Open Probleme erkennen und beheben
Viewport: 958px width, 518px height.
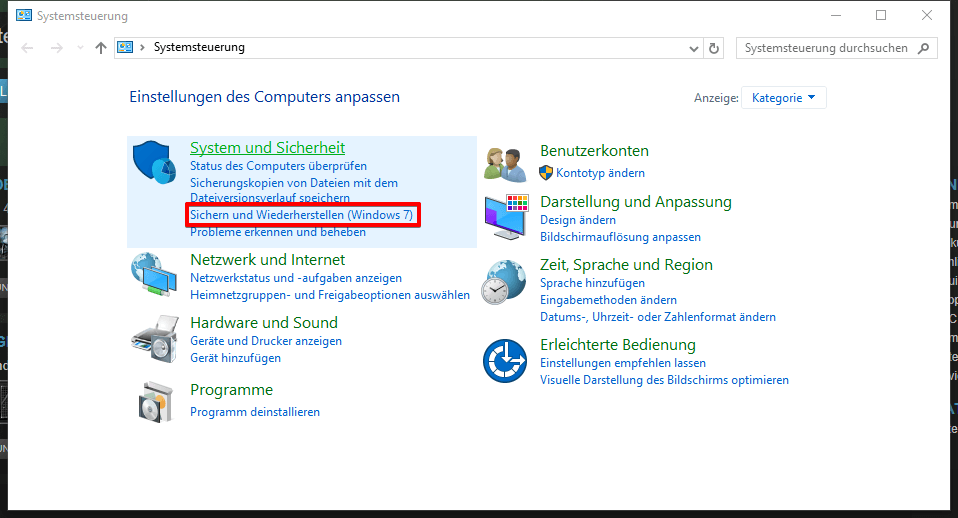[278, 232]
